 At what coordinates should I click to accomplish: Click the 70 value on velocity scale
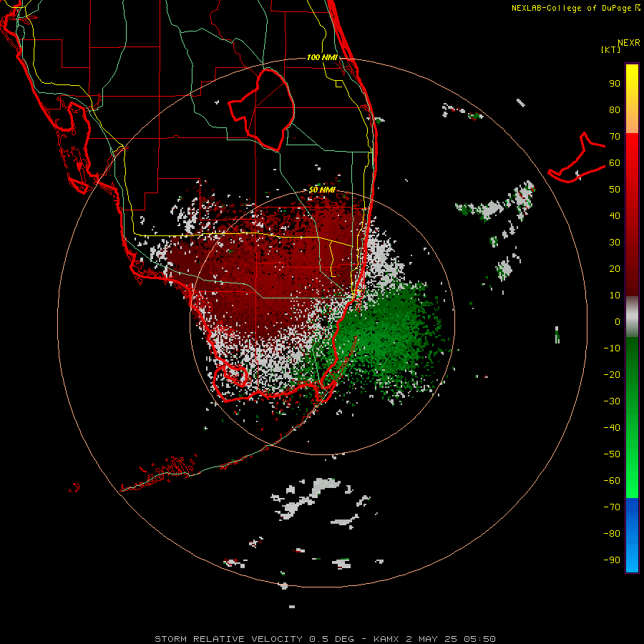pyautogui.click(x=615, y=137)
